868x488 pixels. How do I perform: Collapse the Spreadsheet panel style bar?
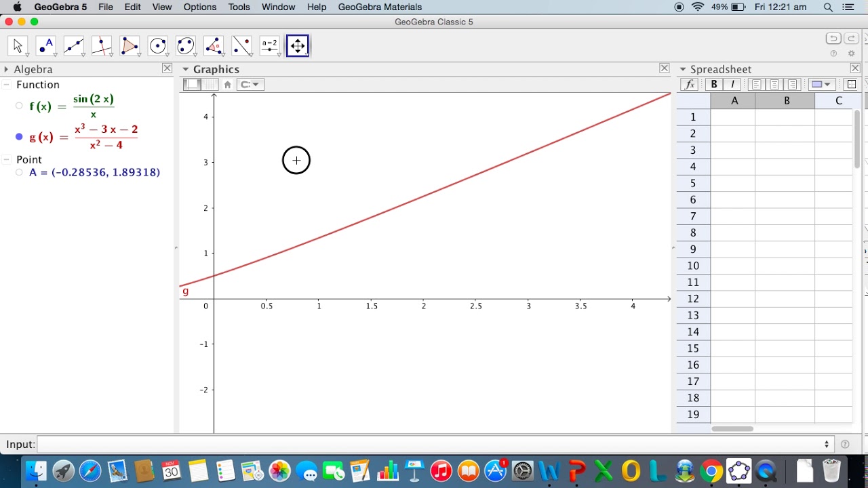pyautogui.click(x=683, y=69)
